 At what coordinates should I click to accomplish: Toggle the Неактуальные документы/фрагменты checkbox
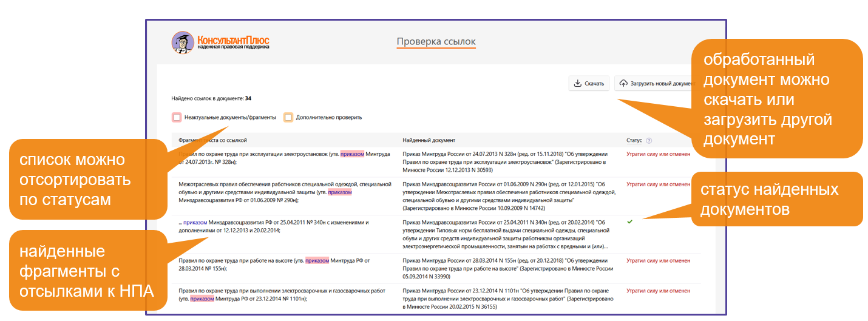tap(177, 117)
